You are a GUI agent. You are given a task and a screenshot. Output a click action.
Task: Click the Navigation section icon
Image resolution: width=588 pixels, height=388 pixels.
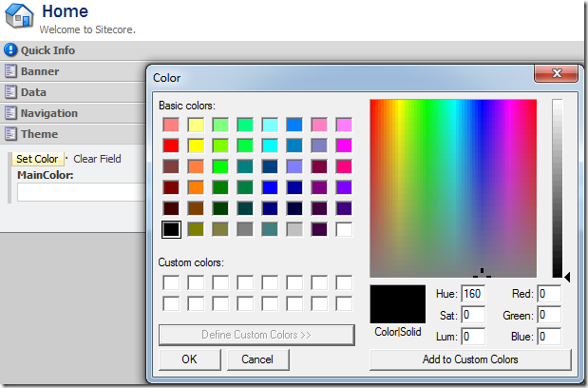[x=10, y=113]
